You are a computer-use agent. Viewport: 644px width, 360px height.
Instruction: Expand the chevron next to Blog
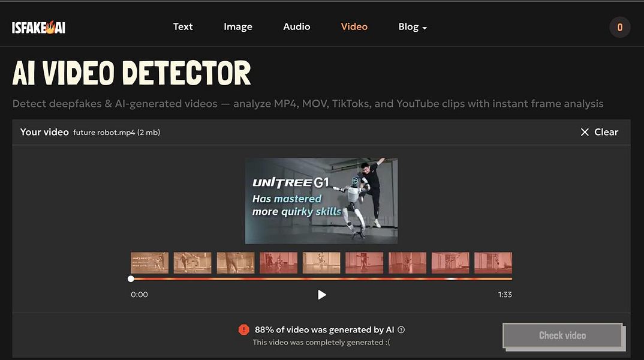425,28
